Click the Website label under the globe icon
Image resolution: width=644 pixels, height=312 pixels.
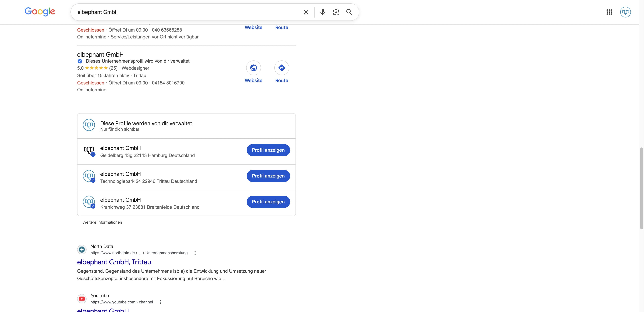[x=254, y=80]
